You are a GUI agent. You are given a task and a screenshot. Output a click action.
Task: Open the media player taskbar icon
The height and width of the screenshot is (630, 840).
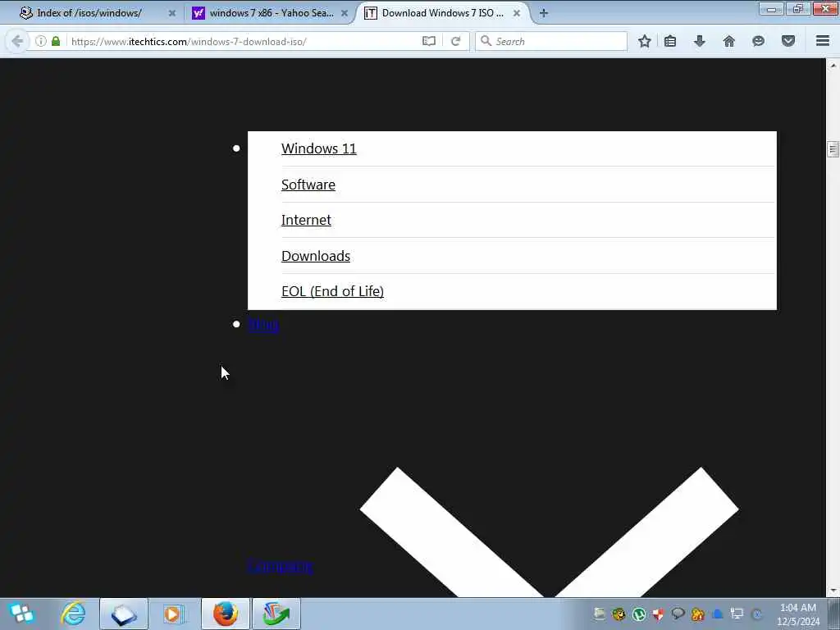[174, 614]
